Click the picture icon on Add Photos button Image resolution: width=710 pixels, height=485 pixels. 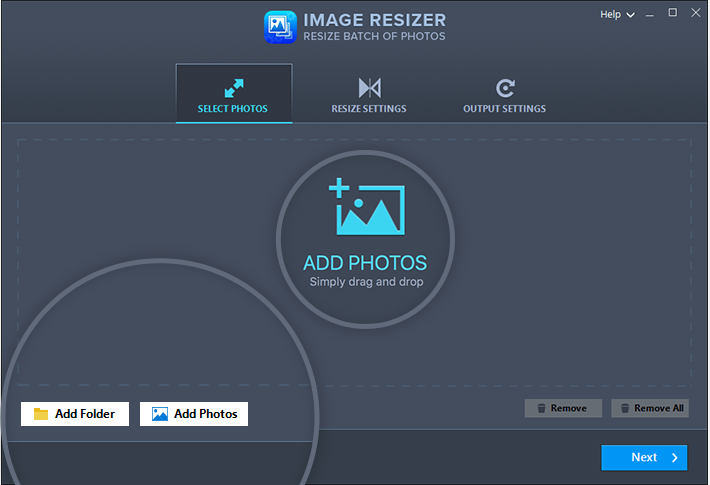coord(160,414)
